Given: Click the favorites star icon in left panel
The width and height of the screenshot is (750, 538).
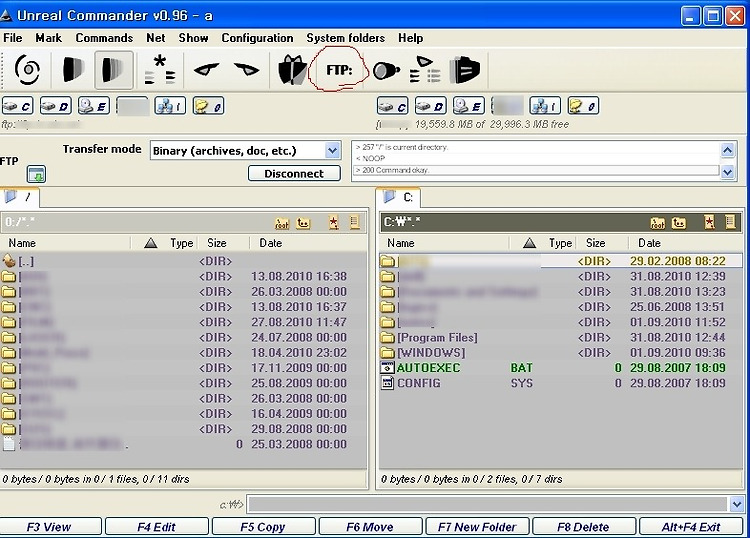Looking at the screenshot, I should (333, 222).
